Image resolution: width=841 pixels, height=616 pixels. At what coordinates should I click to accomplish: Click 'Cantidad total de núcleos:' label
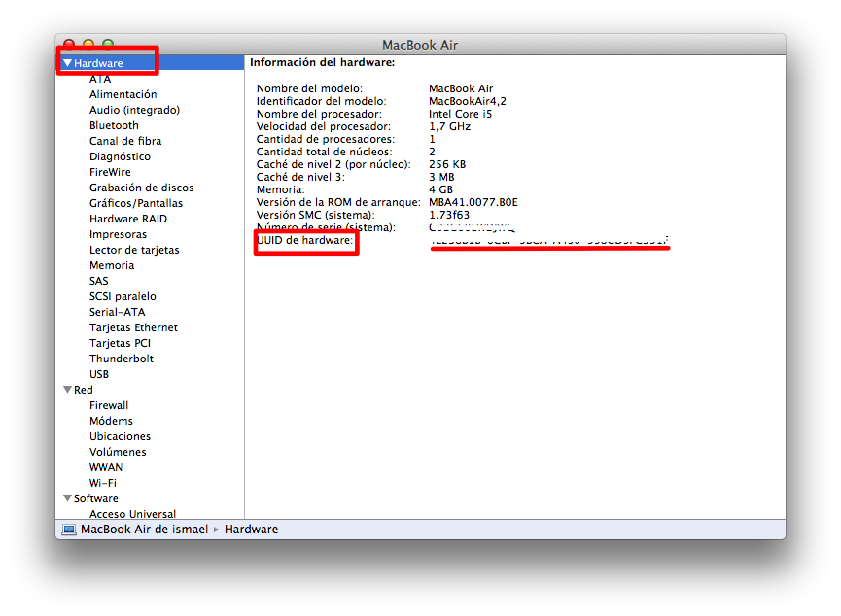pos(324,152)
